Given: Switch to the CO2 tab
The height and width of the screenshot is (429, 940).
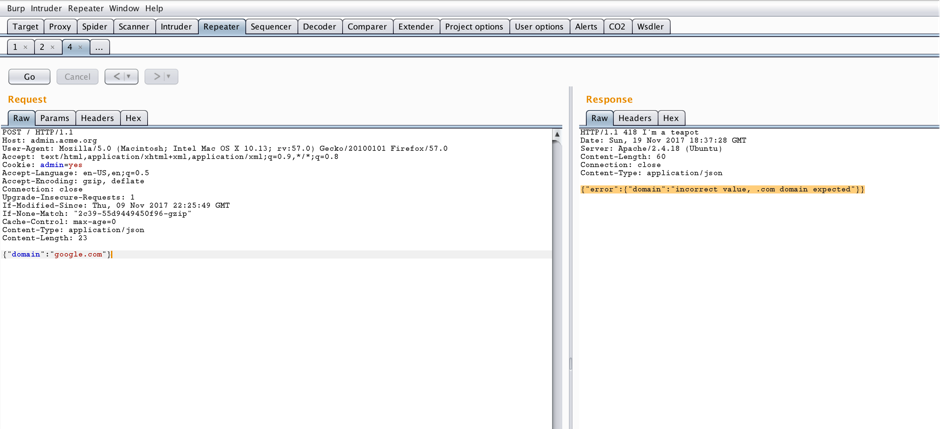Looking at the screenshot, I should coord(617,26).
